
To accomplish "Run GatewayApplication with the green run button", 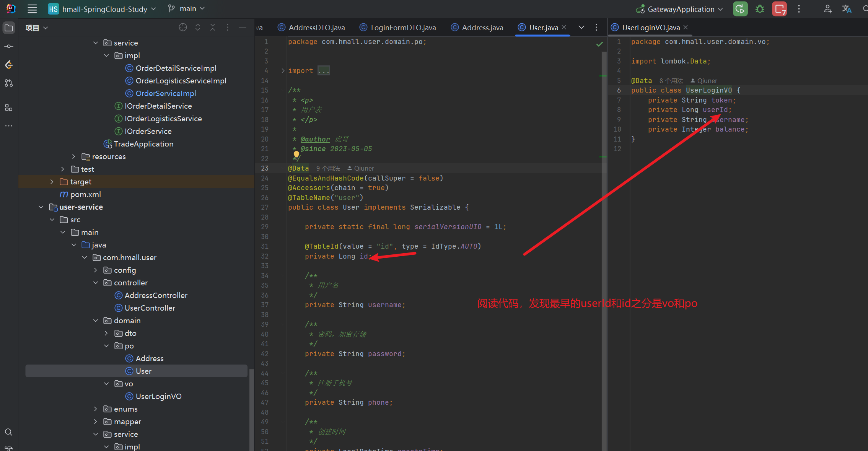I will 740,9.
